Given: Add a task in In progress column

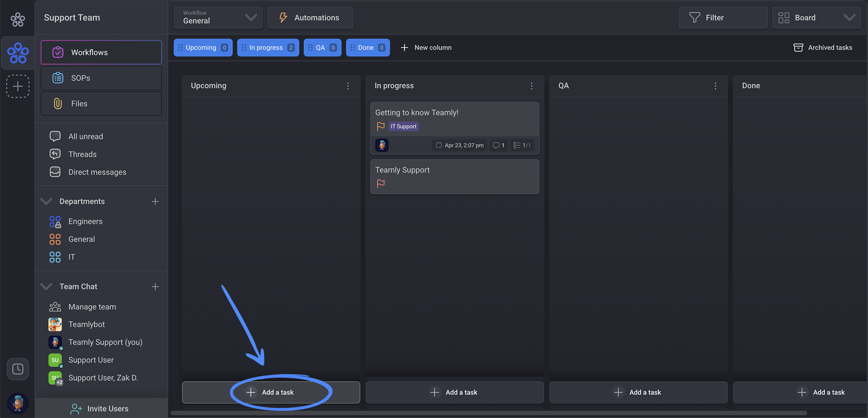Looking at the screenshot, I should 455,392.
